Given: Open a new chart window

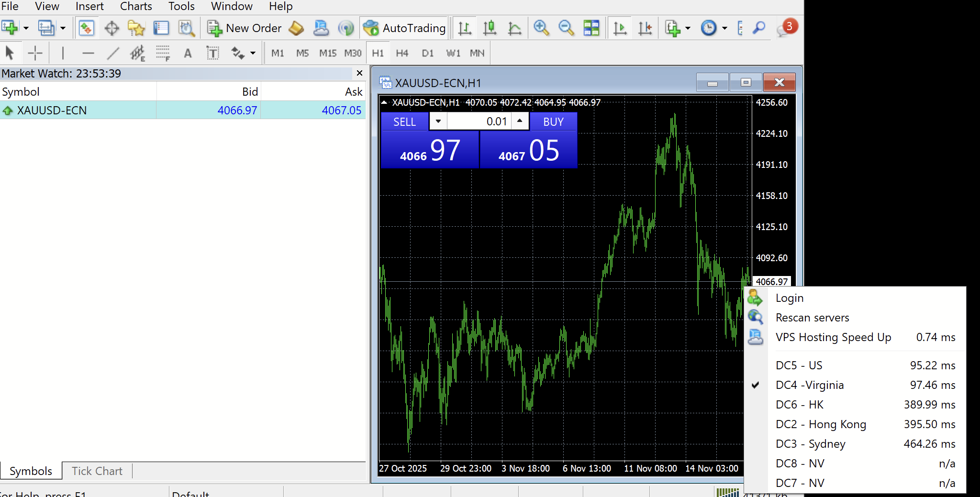Looking at the screenshot, I should point(10,28).
